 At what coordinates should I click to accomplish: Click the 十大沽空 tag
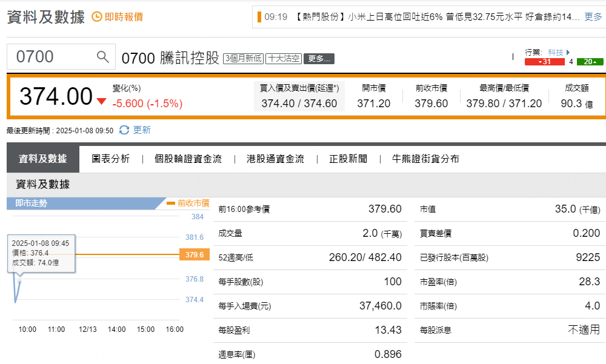tap(284, 58)
